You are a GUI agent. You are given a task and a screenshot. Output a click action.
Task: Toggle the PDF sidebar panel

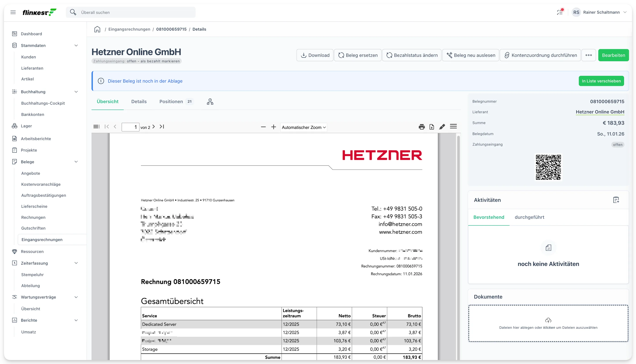[x=96, y=126]
